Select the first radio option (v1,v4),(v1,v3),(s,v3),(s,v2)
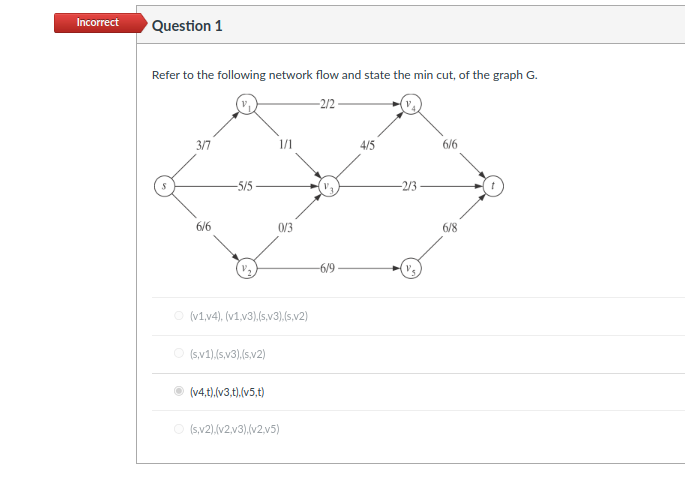The height and width of the screenshot is (477, 685). (x=179, y=315)
